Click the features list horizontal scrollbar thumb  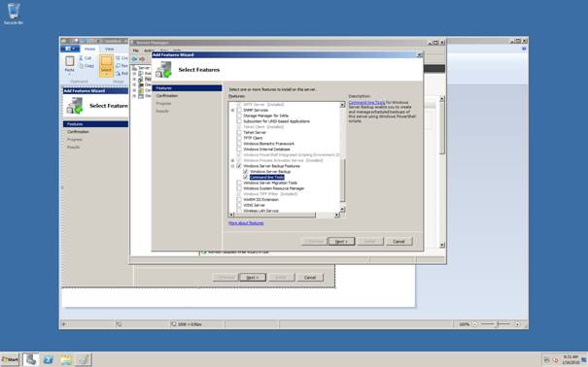click(x=275, y=215)
